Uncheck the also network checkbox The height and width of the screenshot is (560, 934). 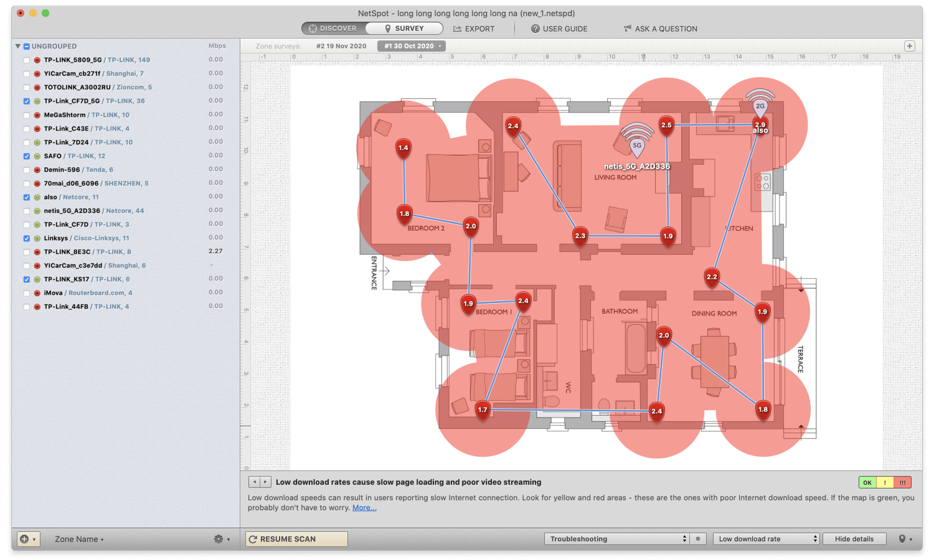(26, 197)
